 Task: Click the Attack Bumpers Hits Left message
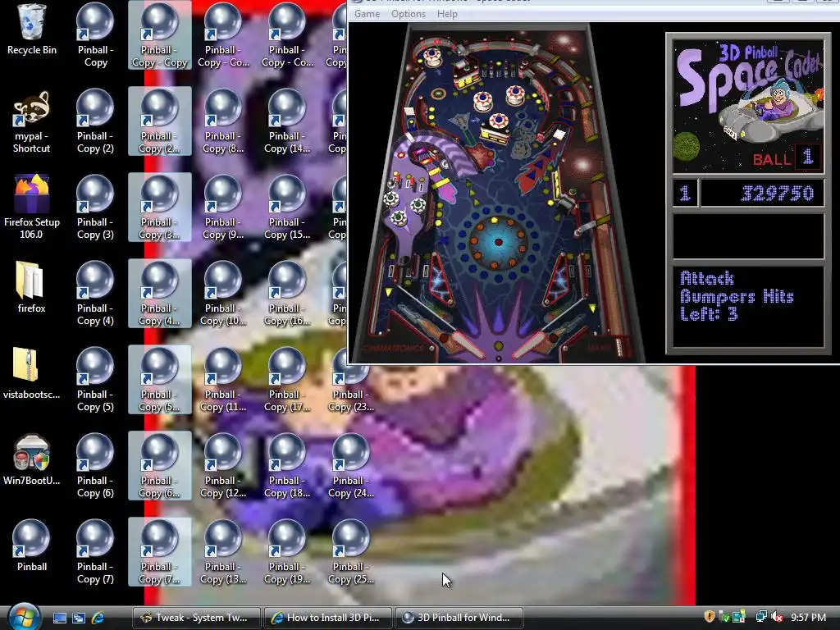click(737, 296)
